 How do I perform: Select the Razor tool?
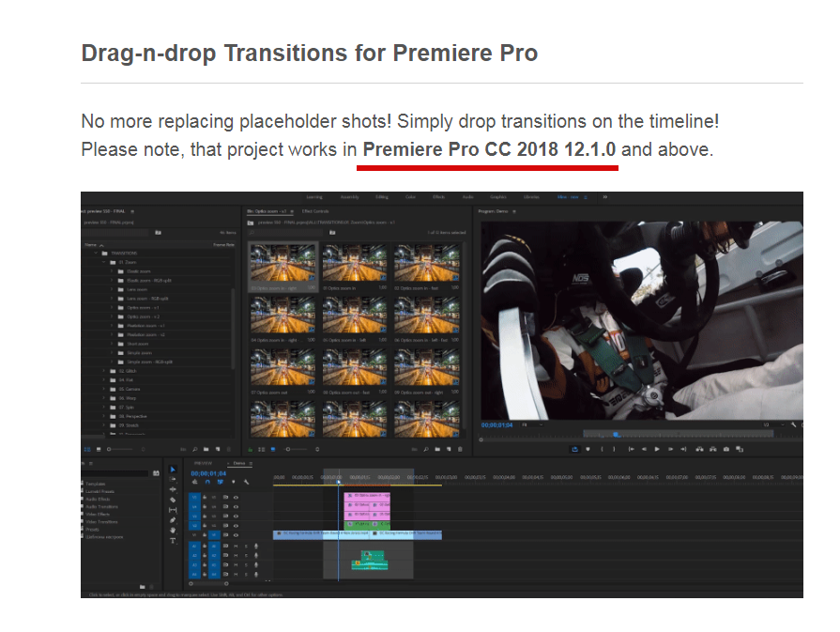coord(173,500)
